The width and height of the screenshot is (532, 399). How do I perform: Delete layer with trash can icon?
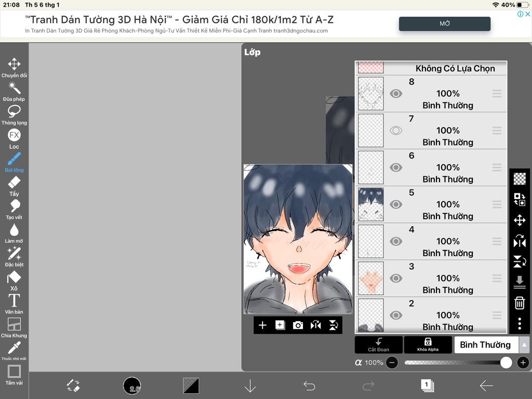(520, 303)
